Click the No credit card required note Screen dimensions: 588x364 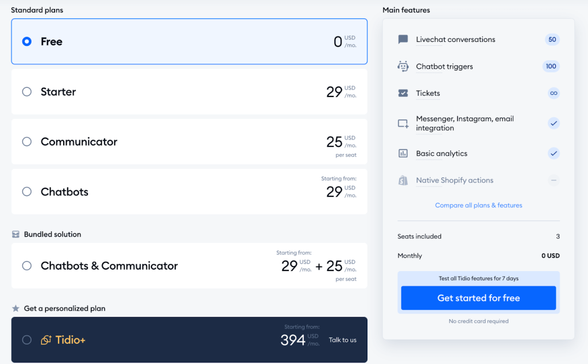(x=478, y=322)
